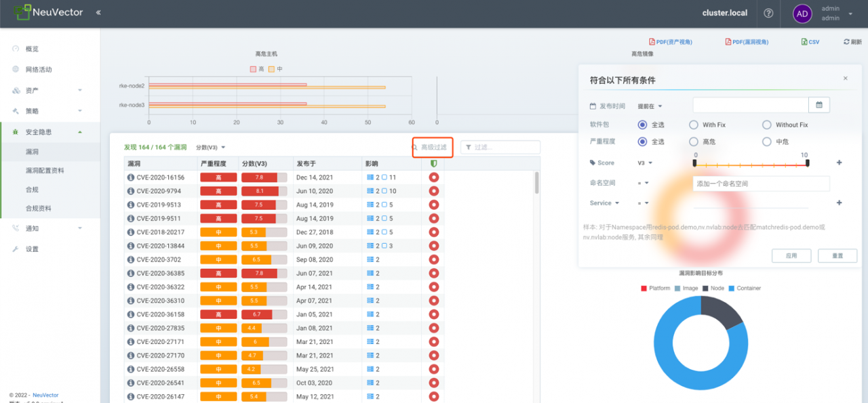Screen dimensions: 868x403
Task: Export PDF(漏洞视角) report
Action: point(747,42)
